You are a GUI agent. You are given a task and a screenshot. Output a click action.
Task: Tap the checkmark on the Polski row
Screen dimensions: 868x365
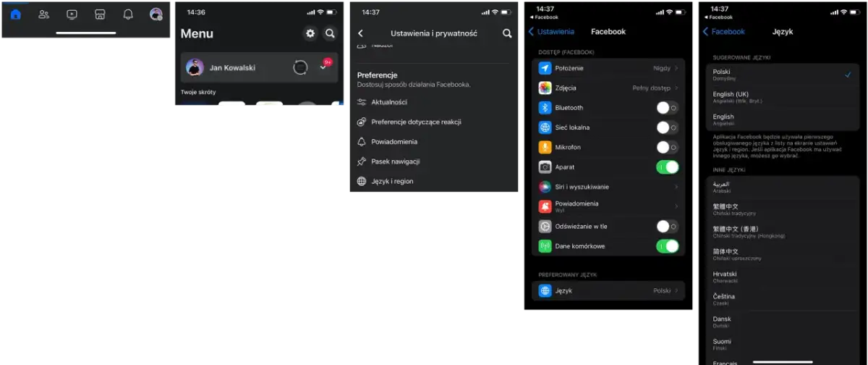(847, 75)
